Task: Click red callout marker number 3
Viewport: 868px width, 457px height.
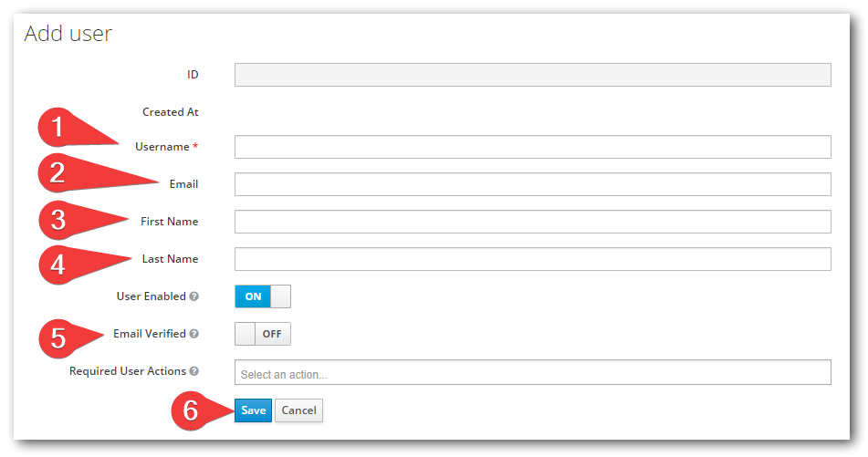Action: point(58,220)
